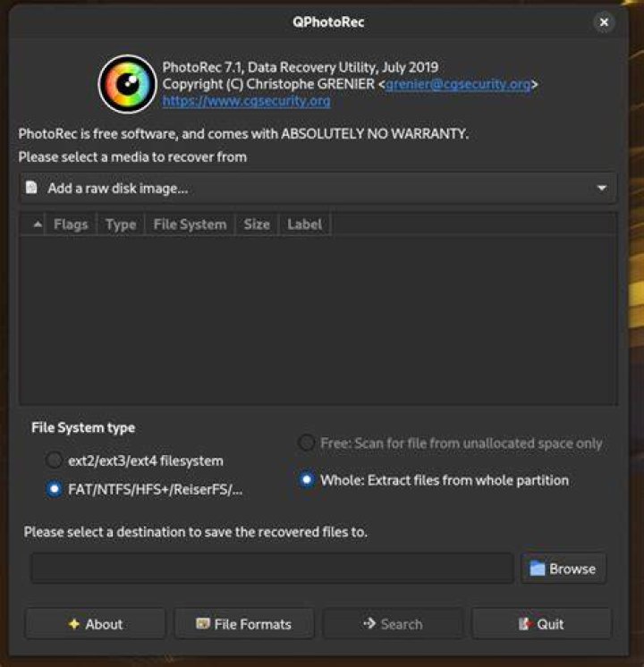
Task: Click the destination path input field
Action: point(273,569)
